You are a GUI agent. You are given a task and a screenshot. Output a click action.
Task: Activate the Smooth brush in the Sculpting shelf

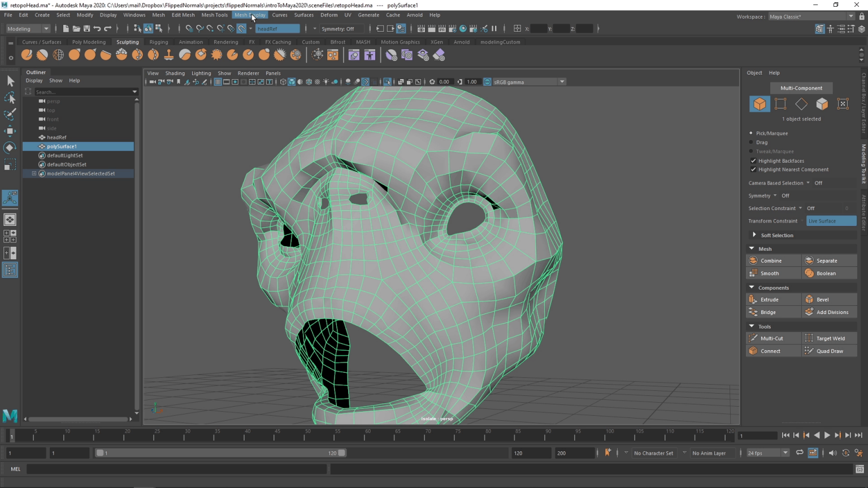click(x=42, y=54)
